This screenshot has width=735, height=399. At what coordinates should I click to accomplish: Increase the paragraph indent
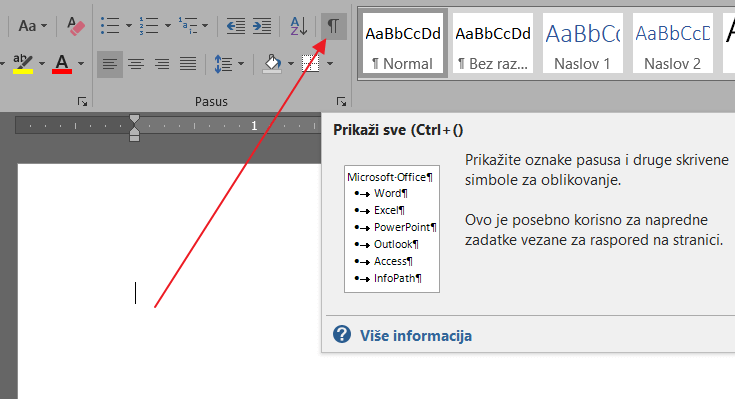262,26
